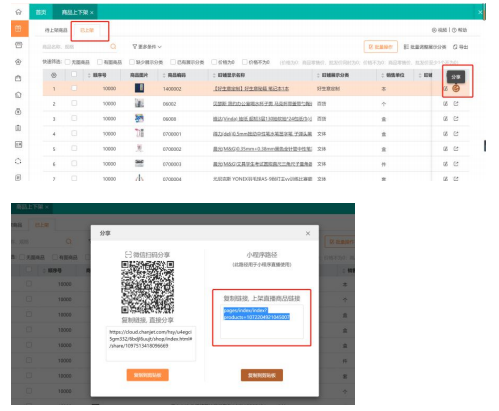Click the 帮助 help icon link
The image size is (499, 411).
(x=460, y=30)
